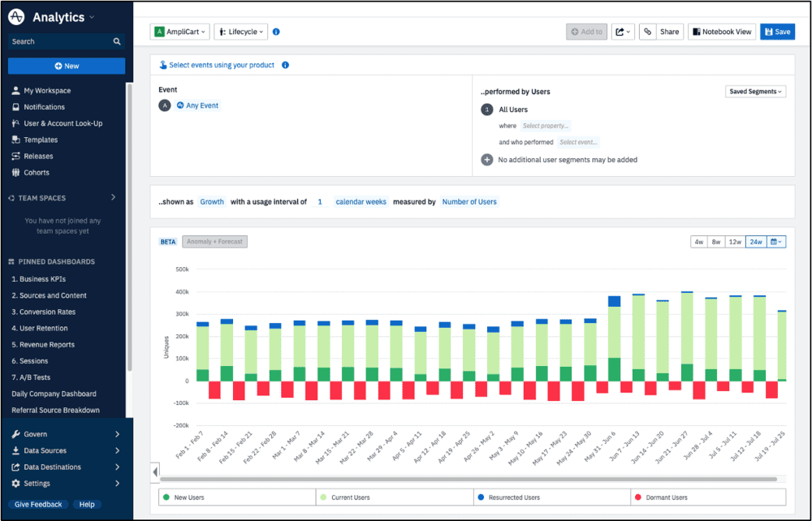Click the Data Destinations export icon
Screen dimensions: 812x521
point(15,467)
